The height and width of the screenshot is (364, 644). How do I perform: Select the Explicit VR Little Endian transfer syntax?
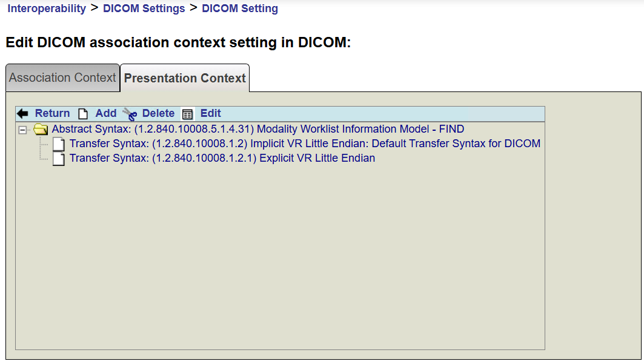[222, 158]
